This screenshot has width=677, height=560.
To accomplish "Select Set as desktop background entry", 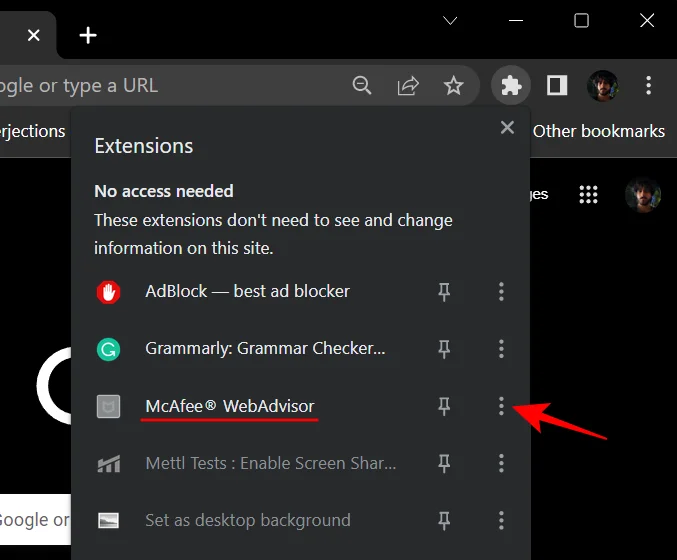I will (248, 520).
